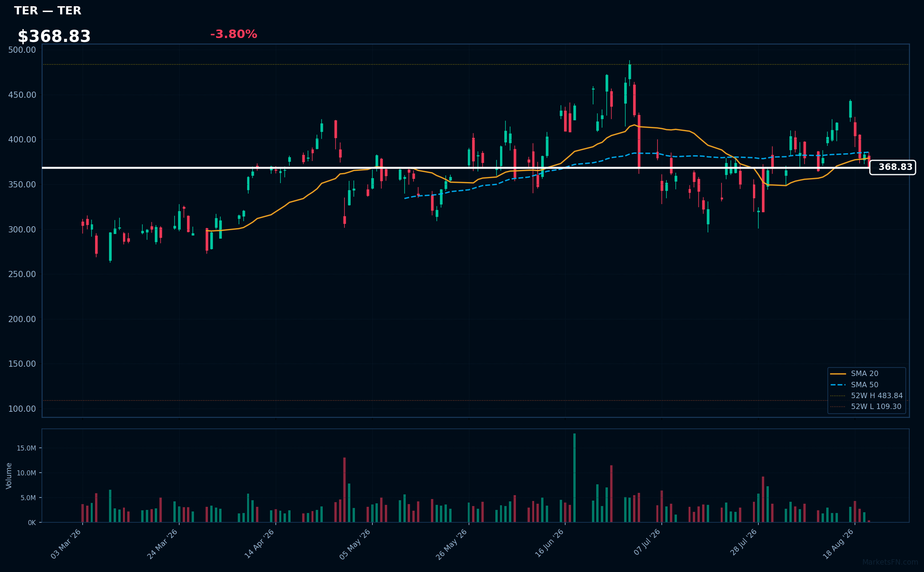The width and height of the screenshot is (924, 572).
Task: Click the 400.00 price axis label
Action: coord(22,140)
